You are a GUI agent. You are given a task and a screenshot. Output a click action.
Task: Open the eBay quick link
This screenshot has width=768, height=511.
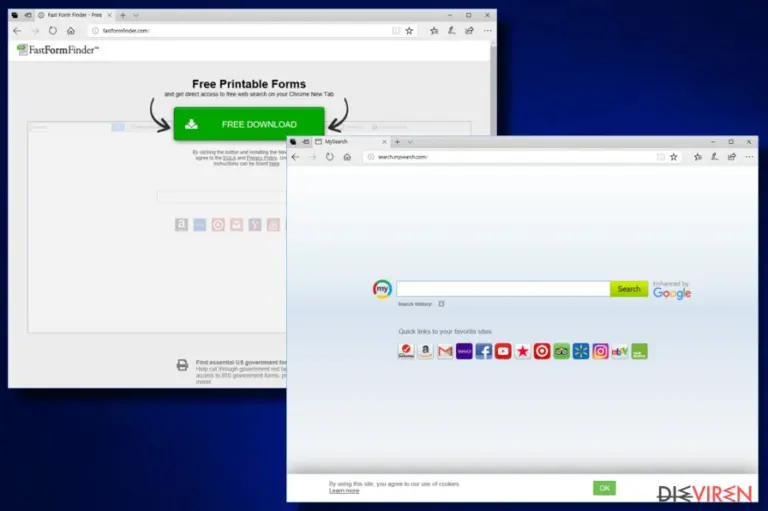pyautogui.click(x=620, y=351)
